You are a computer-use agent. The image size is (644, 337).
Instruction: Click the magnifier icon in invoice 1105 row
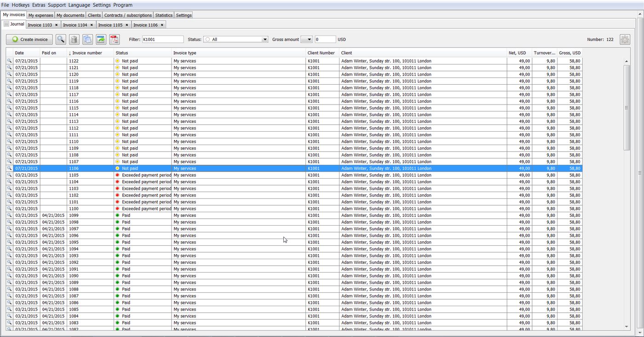coord(9,175)
